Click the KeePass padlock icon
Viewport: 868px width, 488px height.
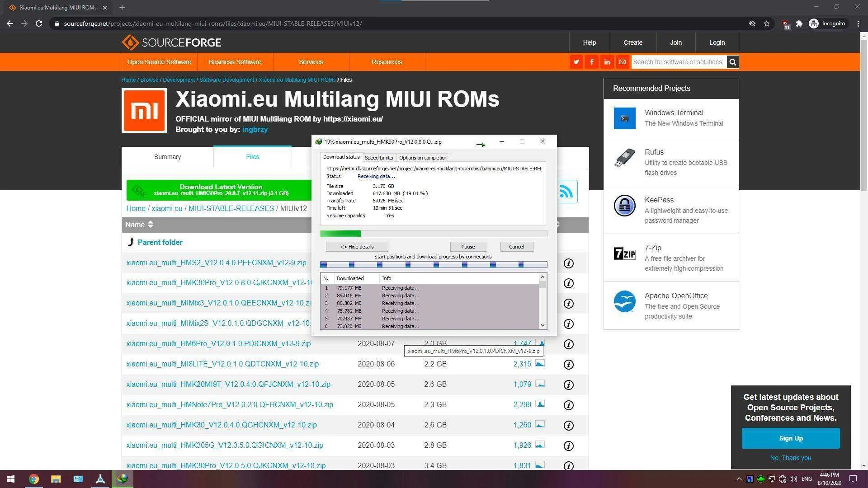(624, 206)
